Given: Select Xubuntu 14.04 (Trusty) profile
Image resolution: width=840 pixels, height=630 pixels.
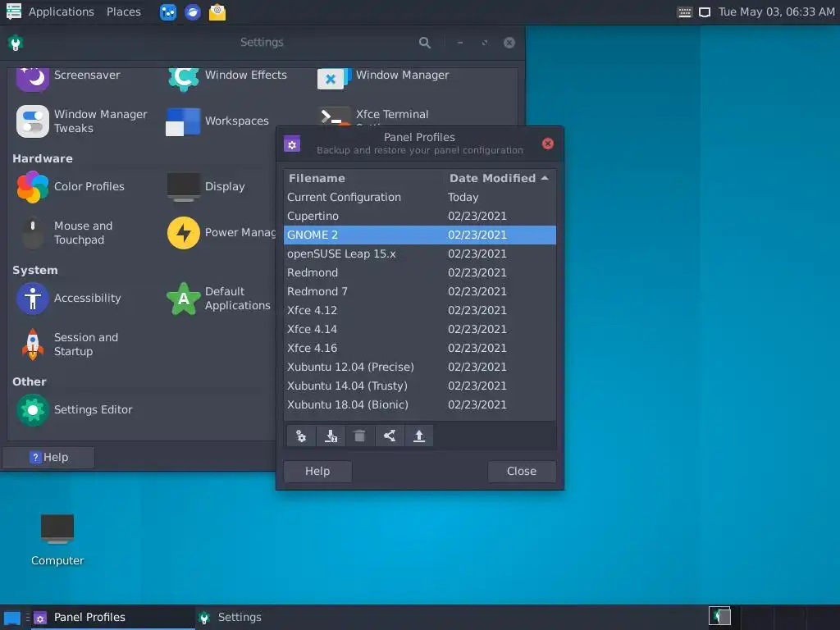Looking at the screenshot, I should [420, 386].
